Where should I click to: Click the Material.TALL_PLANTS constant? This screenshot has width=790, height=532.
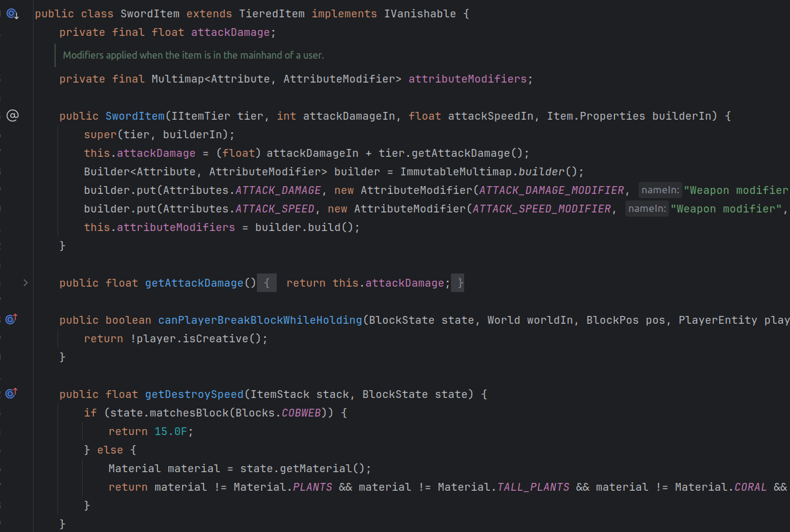[x=533, y=487]
